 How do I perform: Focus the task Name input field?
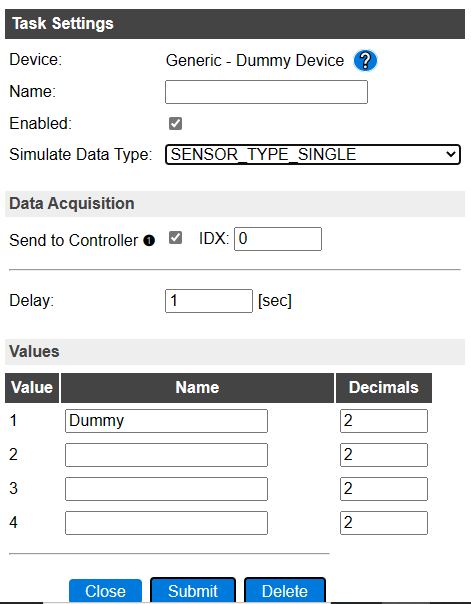pyautogui.click(x=267, y=92)
